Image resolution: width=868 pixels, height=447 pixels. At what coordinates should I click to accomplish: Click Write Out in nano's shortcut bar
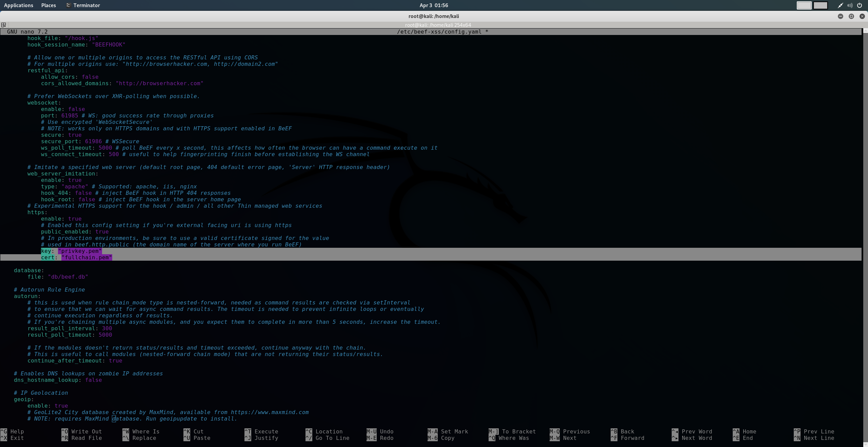point(86,432)
